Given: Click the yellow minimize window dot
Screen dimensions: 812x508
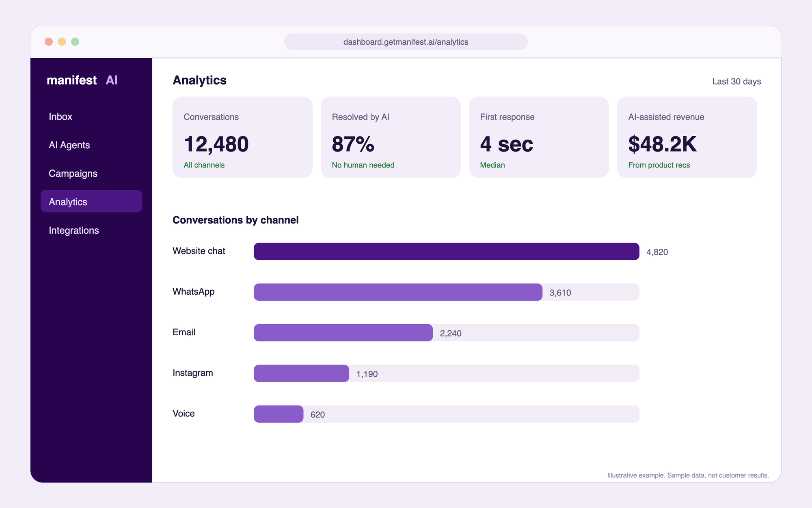Looking at the screenshot, I should pyautogui.click(x=62, y=42).
